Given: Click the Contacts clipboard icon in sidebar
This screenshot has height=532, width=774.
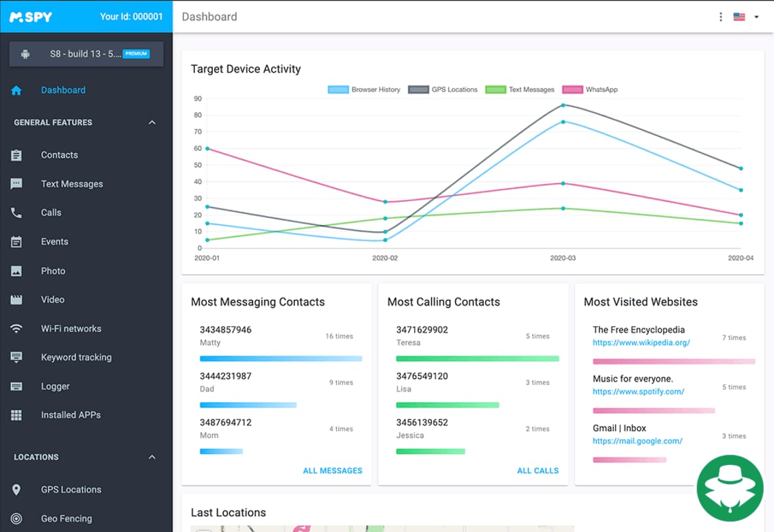Looking at the screenshot, I should [16, 155].
